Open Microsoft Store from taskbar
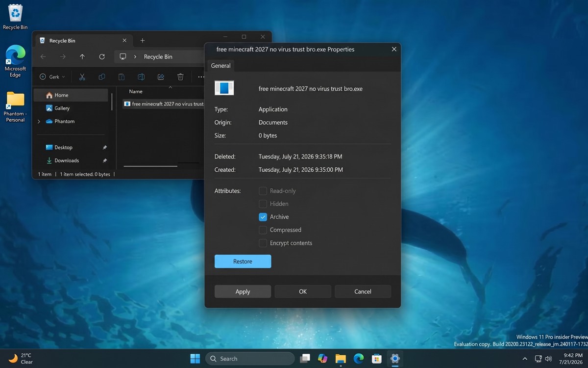Viewport: 588px width, 368px height. 376,359
